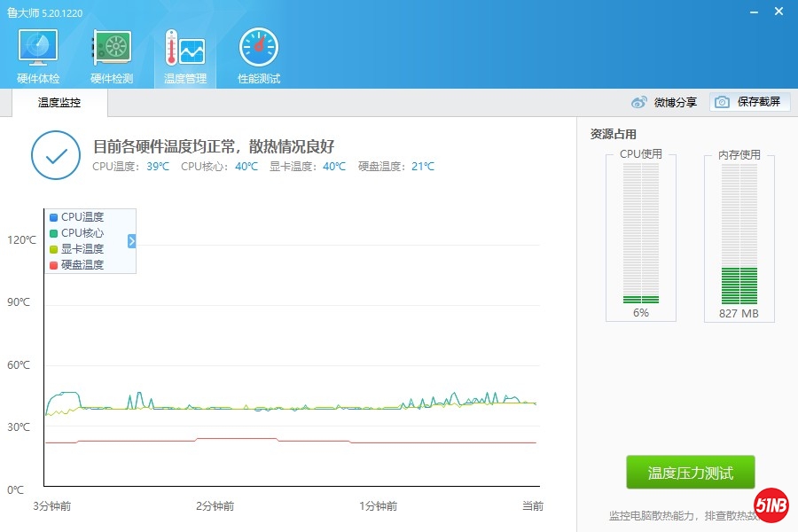The width and height of the screenshot is (798, 532).
Task: Open the 硬件体检 hardware checkup icon
Action: point(38,48)
